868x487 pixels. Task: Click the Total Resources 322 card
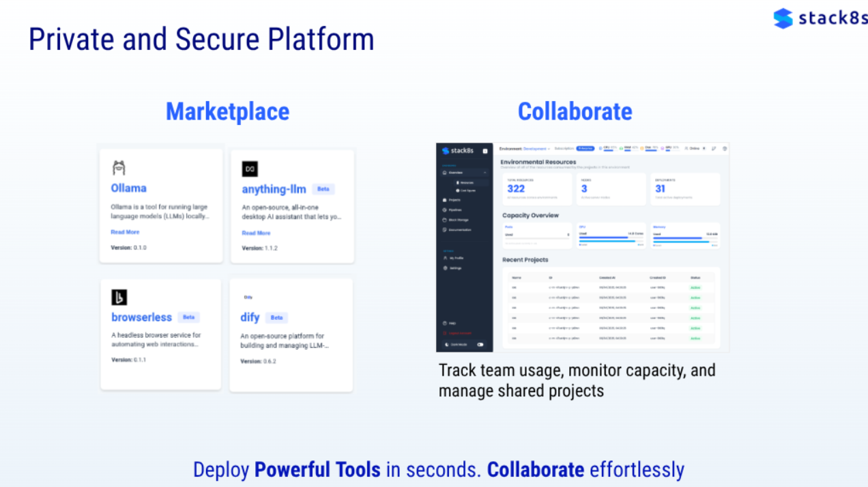537,189
